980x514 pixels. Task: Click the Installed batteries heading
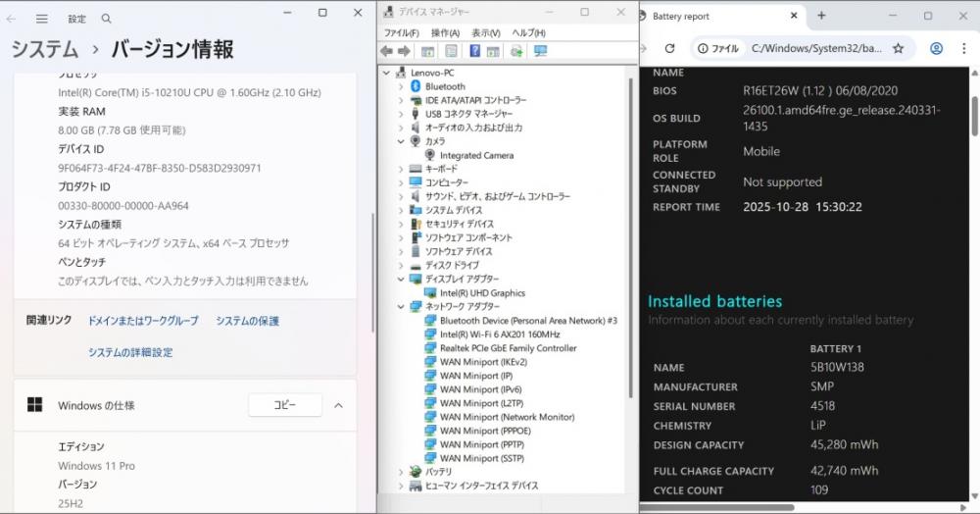point(714,301)
